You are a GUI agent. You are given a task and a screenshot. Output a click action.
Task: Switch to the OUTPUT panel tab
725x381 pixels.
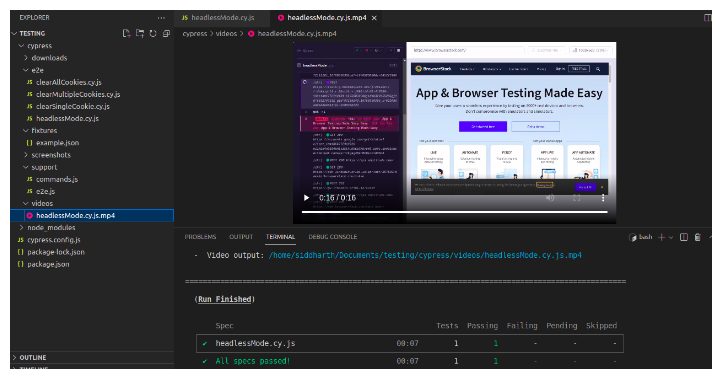tap(241, 237)
